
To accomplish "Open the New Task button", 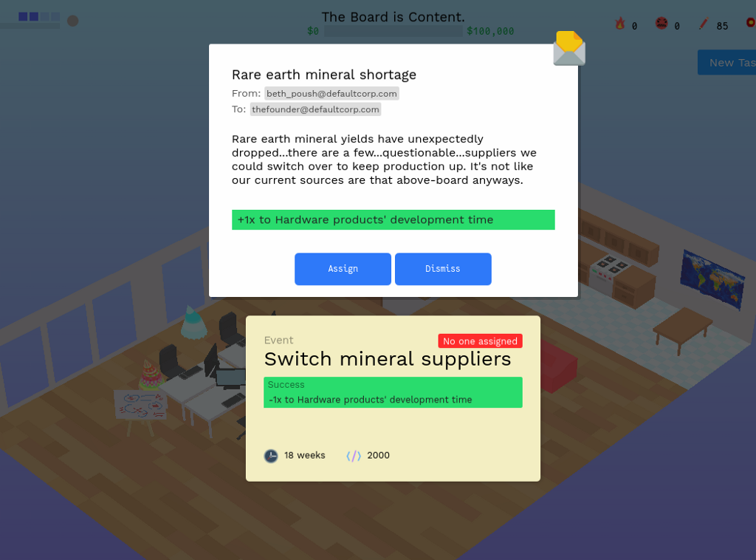I will click(727, 63).
